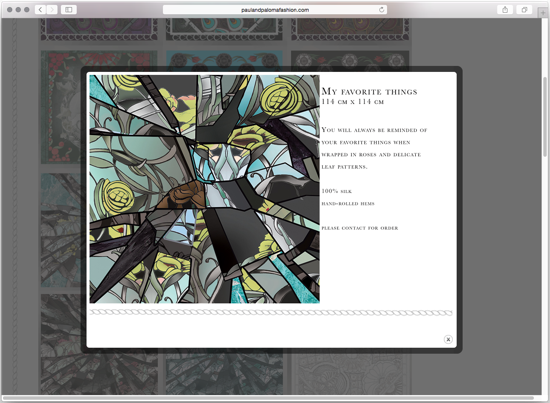The width and height of the screenshot is (550, 403).
Task: Click the rope divider below the image
Action: click(x=271, y=312)
